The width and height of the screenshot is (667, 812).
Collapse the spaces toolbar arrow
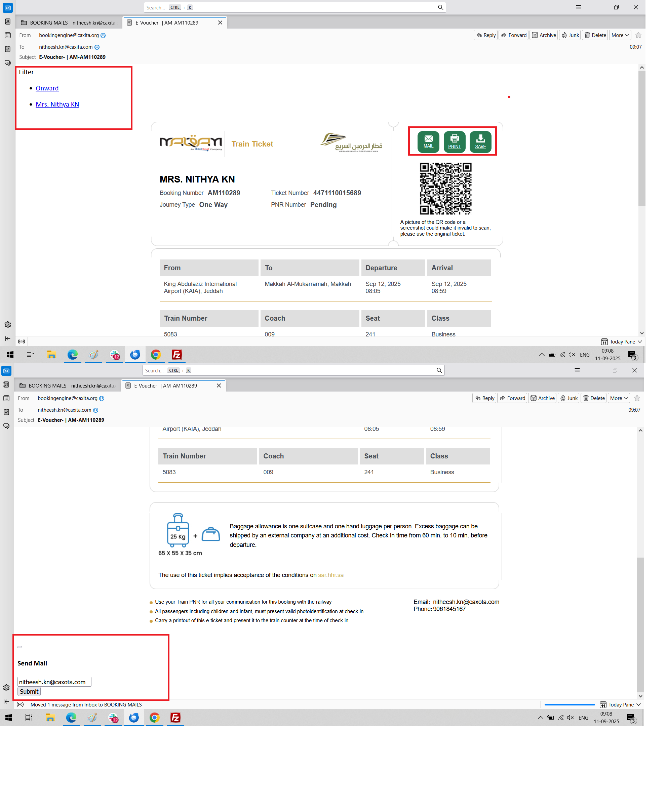click(x=8, y=338)
